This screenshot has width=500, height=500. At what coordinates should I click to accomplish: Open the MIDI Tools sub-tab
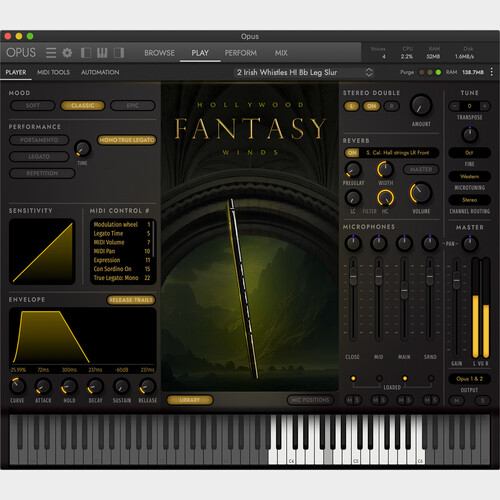coord(53,72)
